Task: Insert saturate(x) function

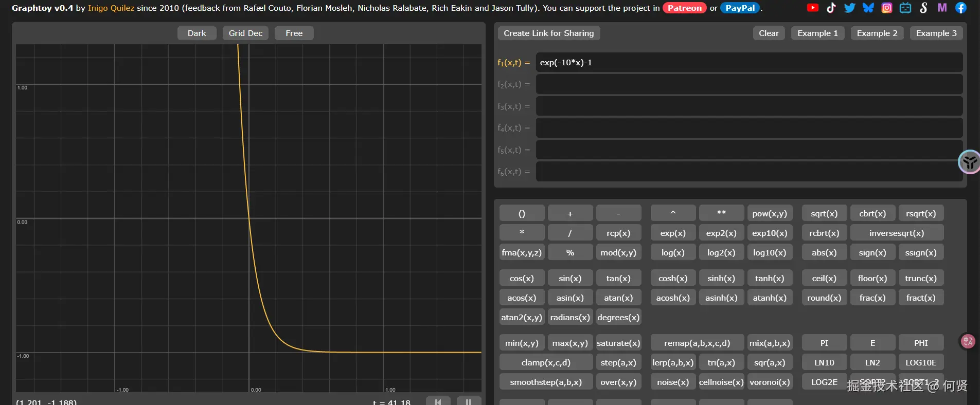Action: (x=618, y=343)
